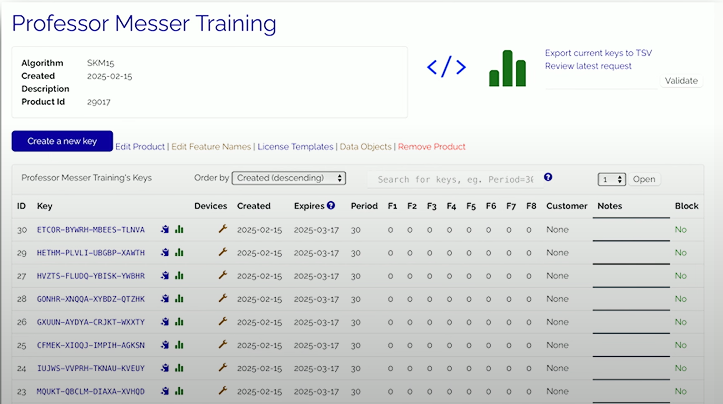Toggle Block status 'No' in row ID 30

681,230
